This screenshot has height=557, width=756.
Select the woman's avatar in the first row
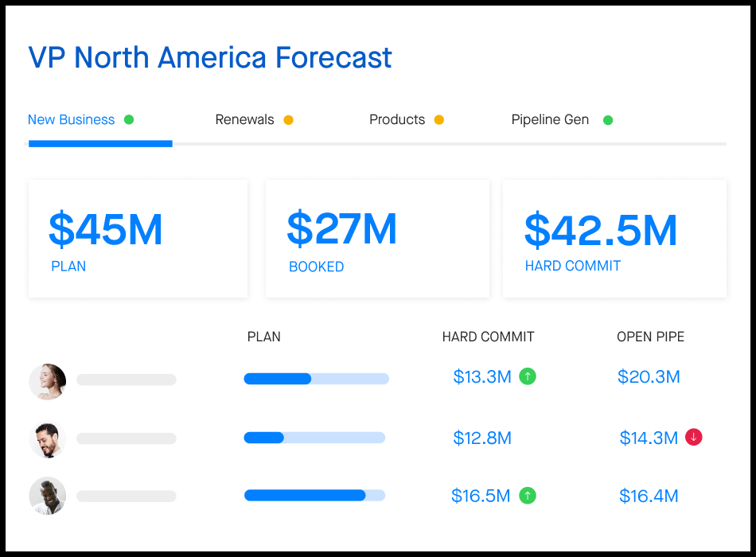48,381
